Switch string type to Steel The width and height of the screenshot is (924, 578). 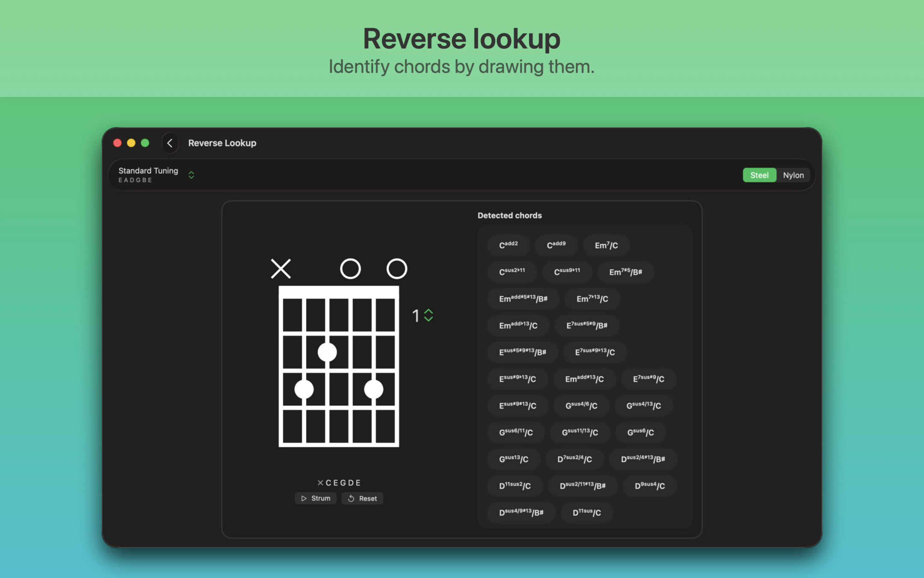(759, 175)
